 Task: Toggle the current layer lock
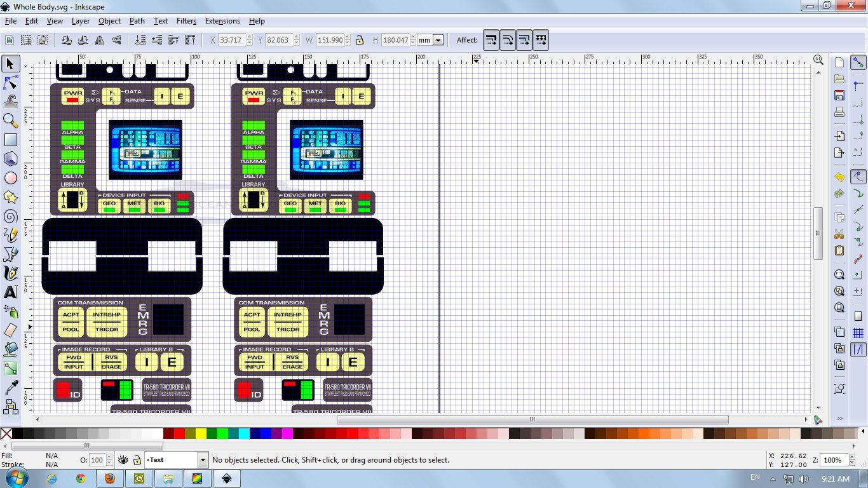coord(137,459)
